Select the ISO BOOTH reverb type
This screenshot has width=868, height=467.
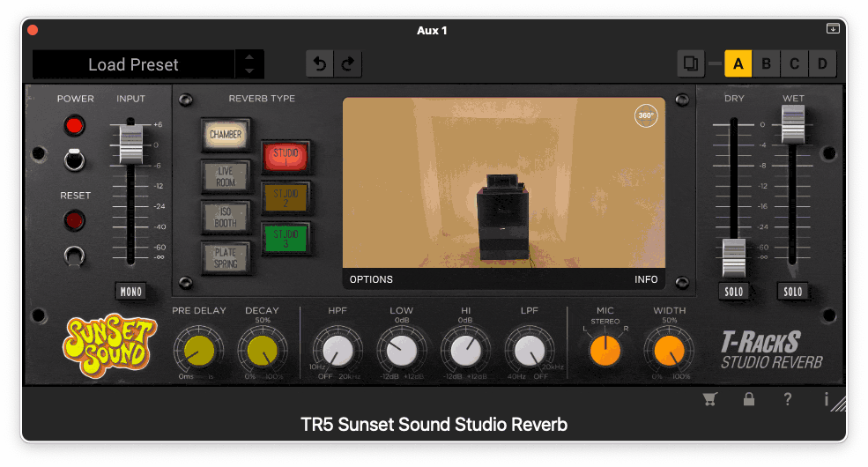(226, 217)
